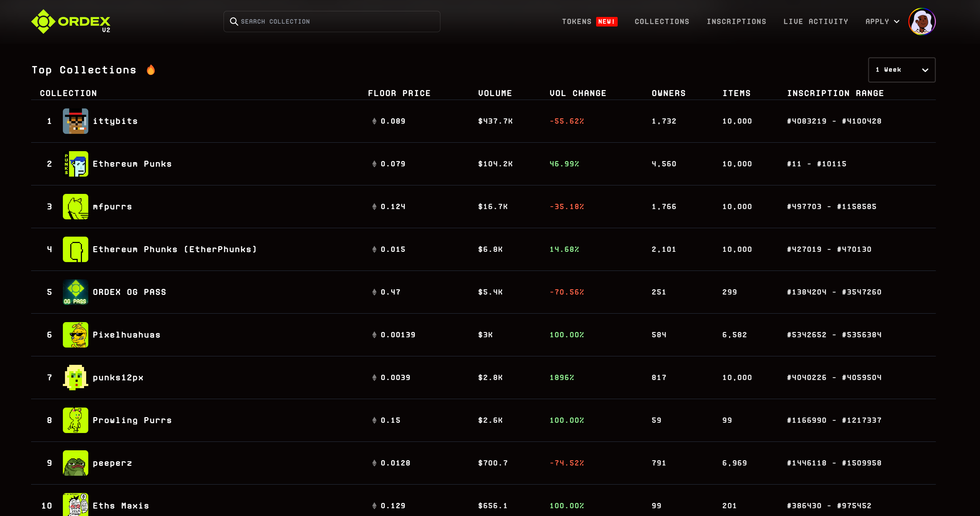The width and height of the screenshot is (980, 516).
Task: Click the Prowling Purrs icon
Action: point(75,421)
